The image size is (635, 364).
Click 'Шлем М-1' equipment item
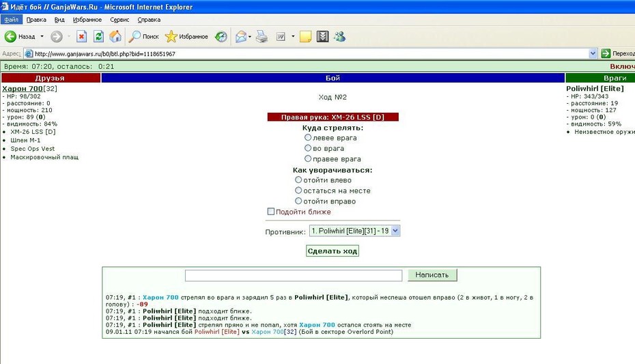pyautogui.click(x=25, y=140)
